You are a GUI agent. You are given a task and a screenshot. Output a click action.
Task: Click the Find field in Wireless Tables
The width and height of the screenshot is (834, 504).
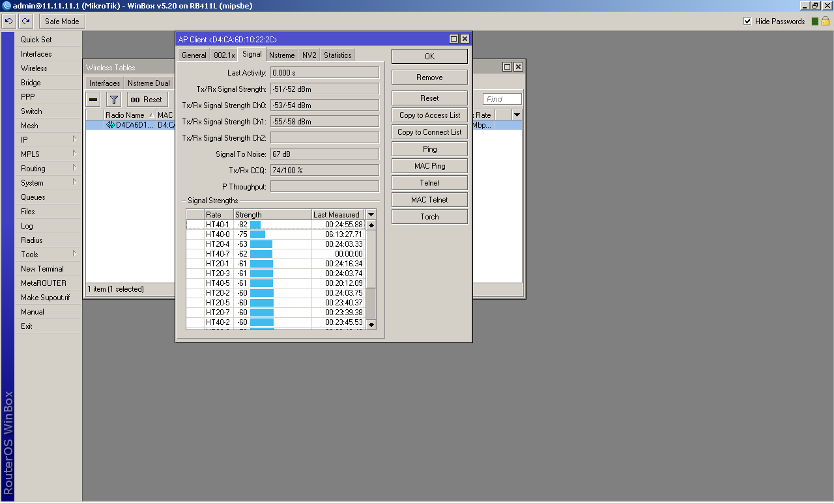point(502,99)
